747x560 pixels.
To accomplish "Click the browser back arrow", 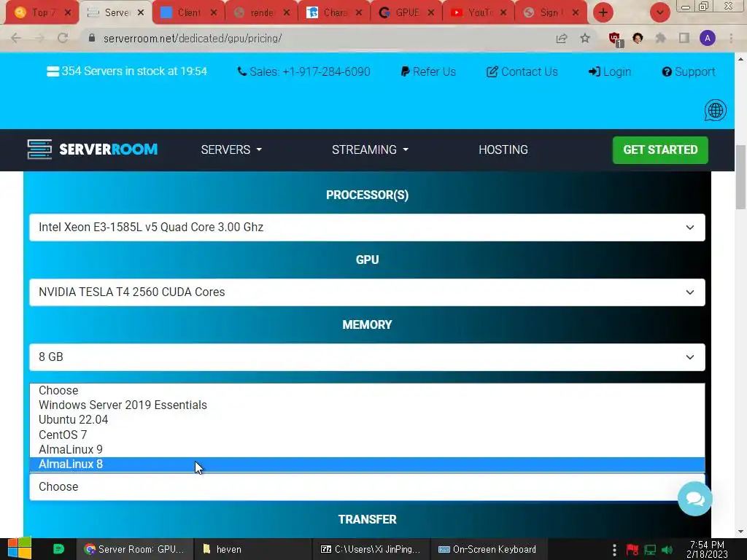I will tap(16, 38).
